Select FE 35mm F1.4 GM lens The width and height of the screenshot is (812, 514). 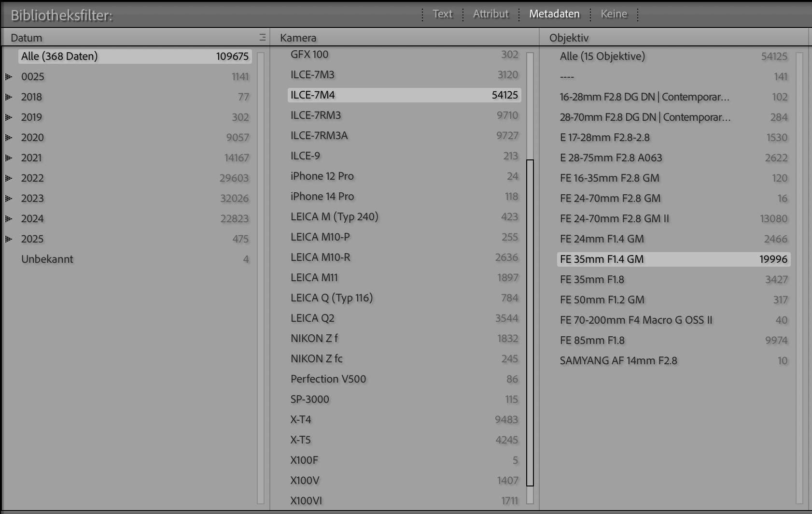click(674, 259)
